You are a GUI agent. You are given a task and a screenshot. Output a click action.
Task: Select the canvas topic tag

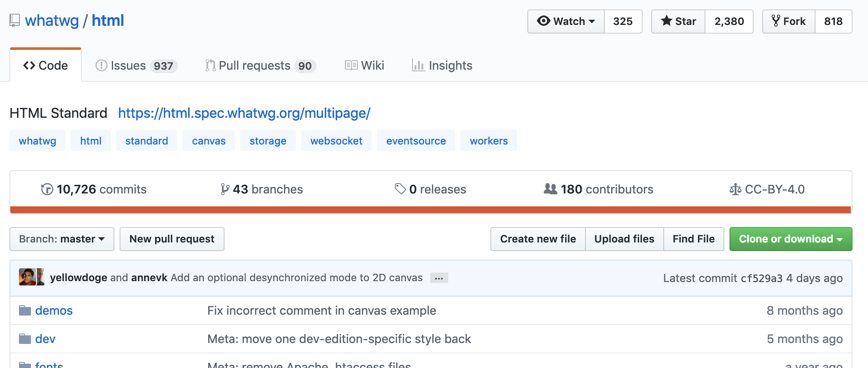point(209,141)
